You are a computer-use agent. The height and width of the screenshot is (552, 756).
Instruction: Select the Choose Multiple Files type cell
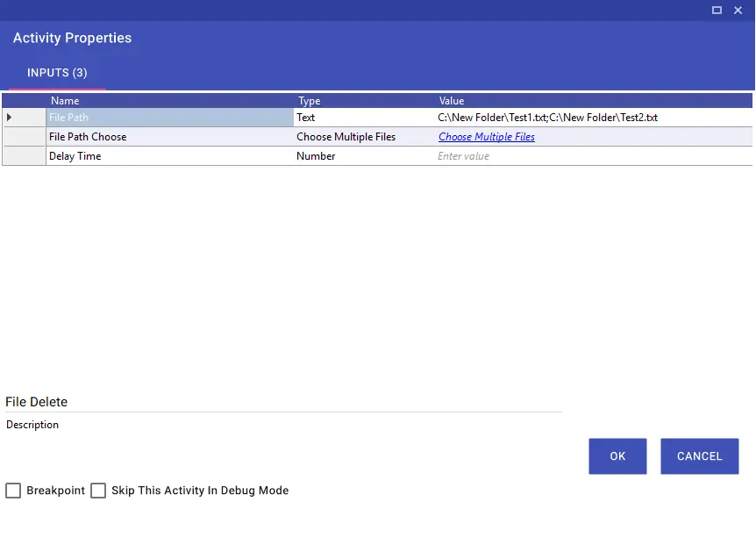[364, 137]
